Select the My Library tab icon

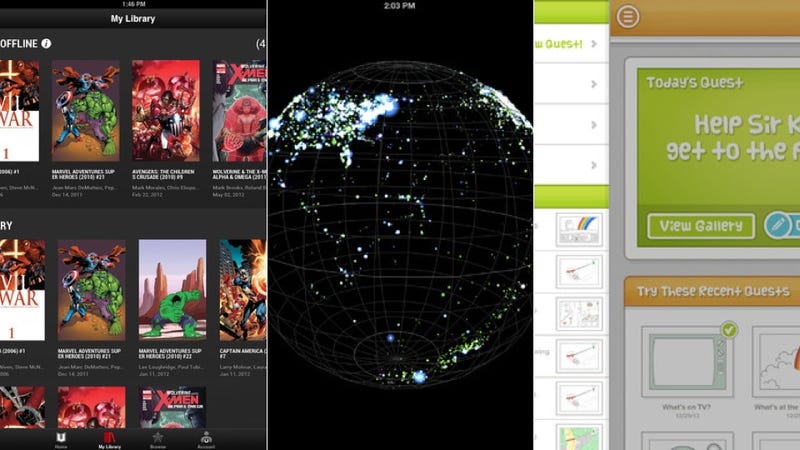coord(109,437)
